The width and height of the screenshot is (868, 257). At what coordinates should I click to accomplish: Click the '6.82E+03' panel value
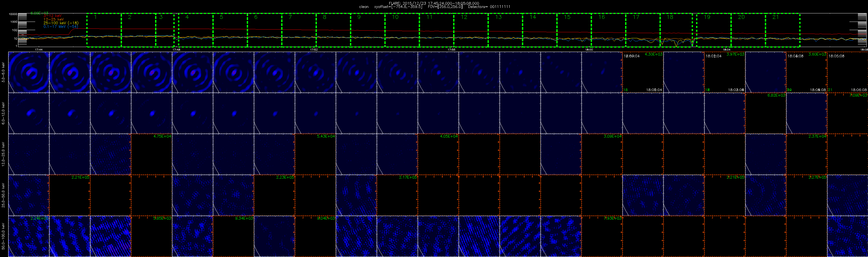point(776,95)
